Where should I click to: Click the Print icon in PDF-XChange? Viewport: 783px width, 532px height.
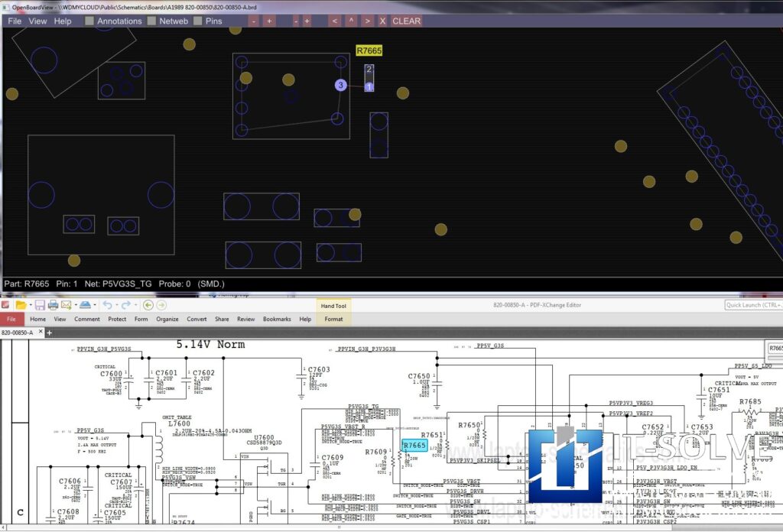click(x=53, y=305)
